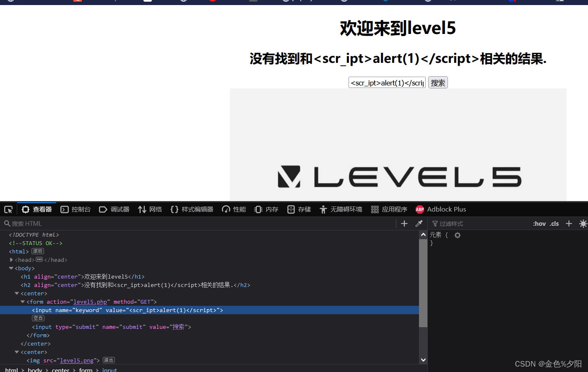The image size is (588, 372).
Task: Click the 空白 whitespace badge
Action: coord(38,318)
